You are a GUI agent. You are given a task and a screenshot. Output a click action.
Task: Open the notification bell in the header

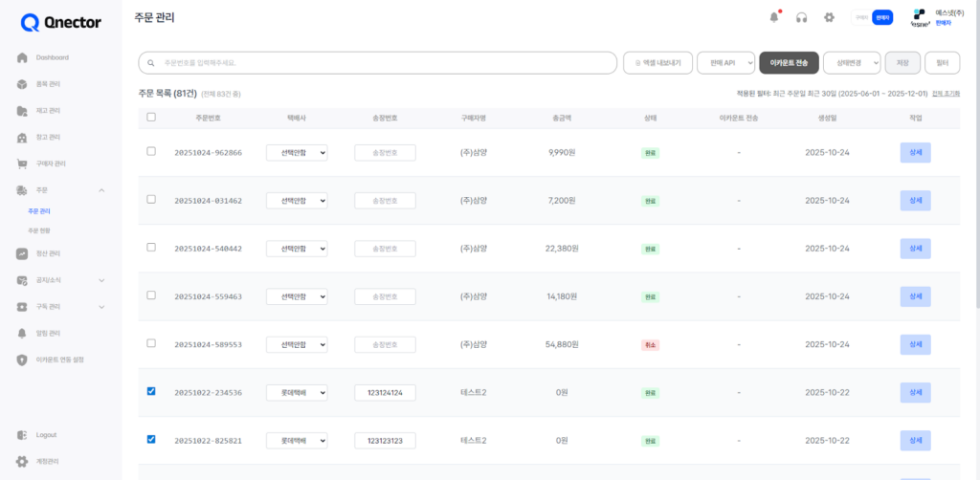click(x=774, y=17)
